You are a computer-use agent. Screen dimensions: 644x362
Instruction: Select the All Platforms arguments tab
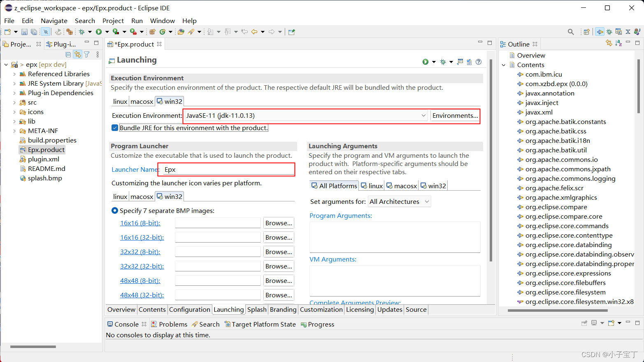pyautogui.click(x=334, y=186)
